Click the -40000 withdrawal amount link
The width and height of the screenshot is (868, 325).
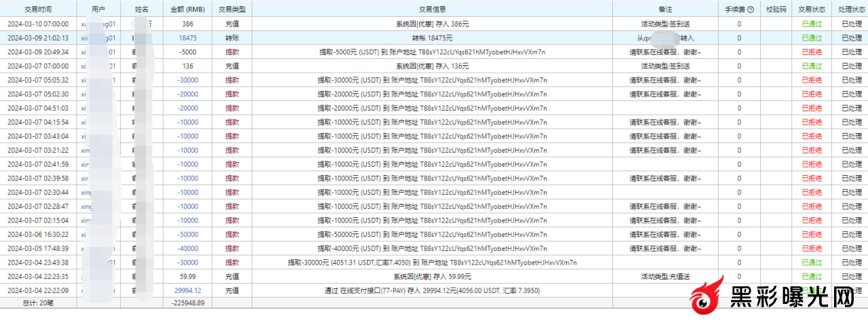coord(188,248)
